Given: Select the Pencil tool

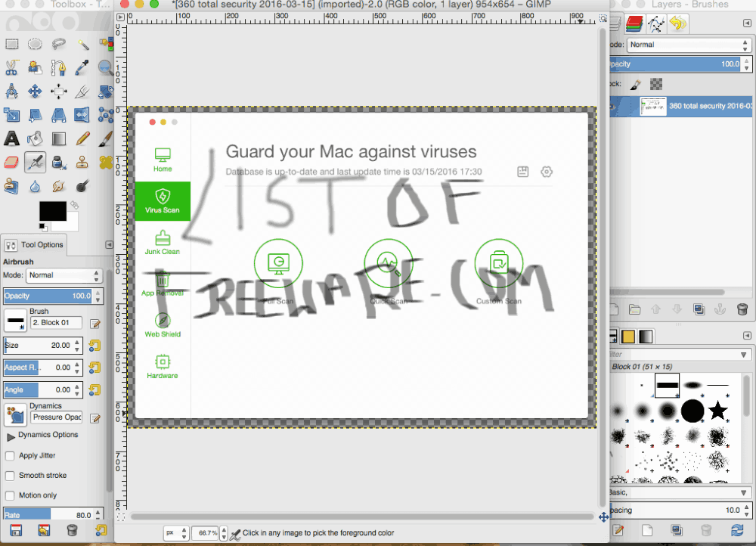Looking at the screenshot, I should [x=83, y=138].
